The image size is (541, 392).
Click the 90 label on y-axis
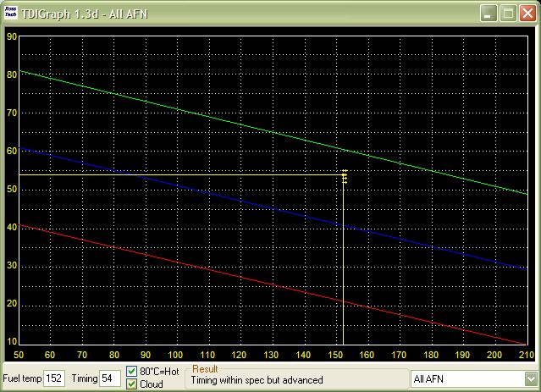12,36
